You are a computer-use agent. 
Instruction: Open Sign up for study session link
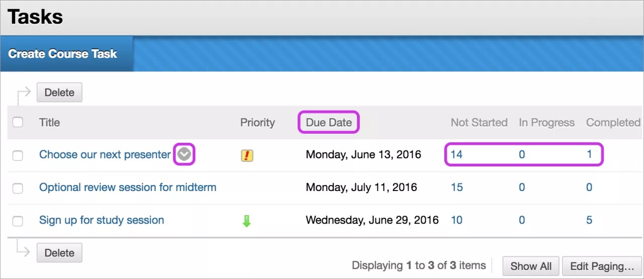[102, 220]
